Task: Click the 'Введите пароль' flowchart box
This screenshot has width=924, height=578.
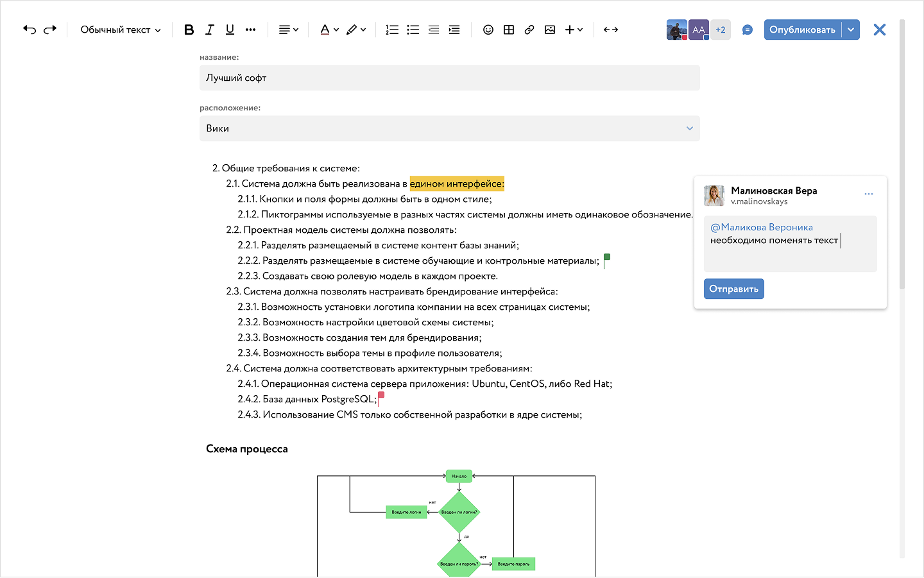Action: pos(514,564)
